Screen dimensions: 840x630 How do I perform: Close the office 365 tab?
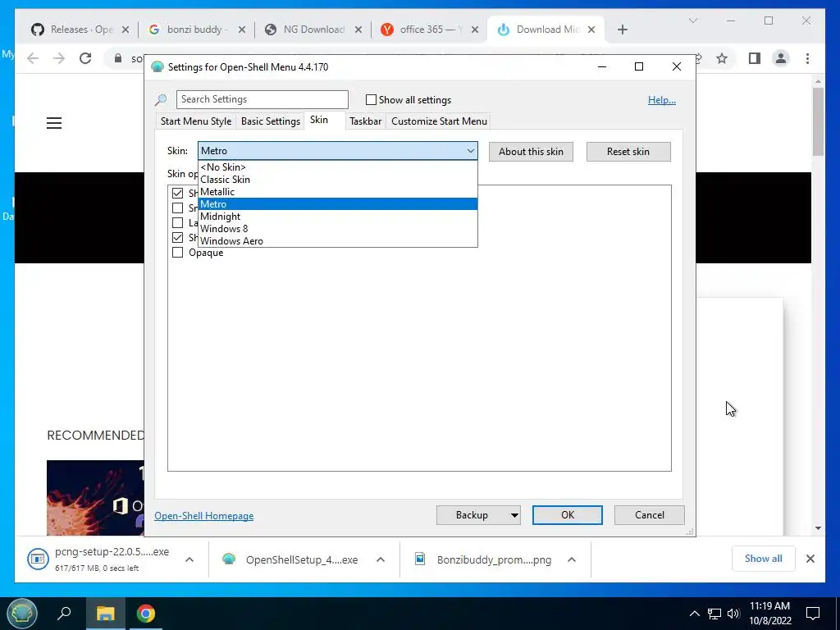[475, 30]
